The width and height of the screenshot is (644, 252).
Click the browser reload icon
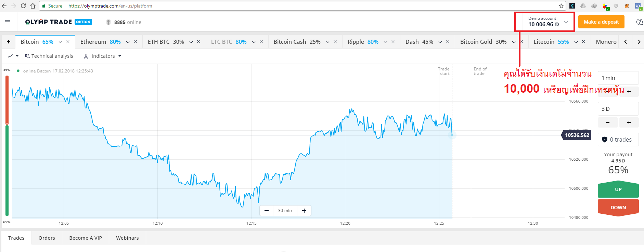(x=23, y=6)
